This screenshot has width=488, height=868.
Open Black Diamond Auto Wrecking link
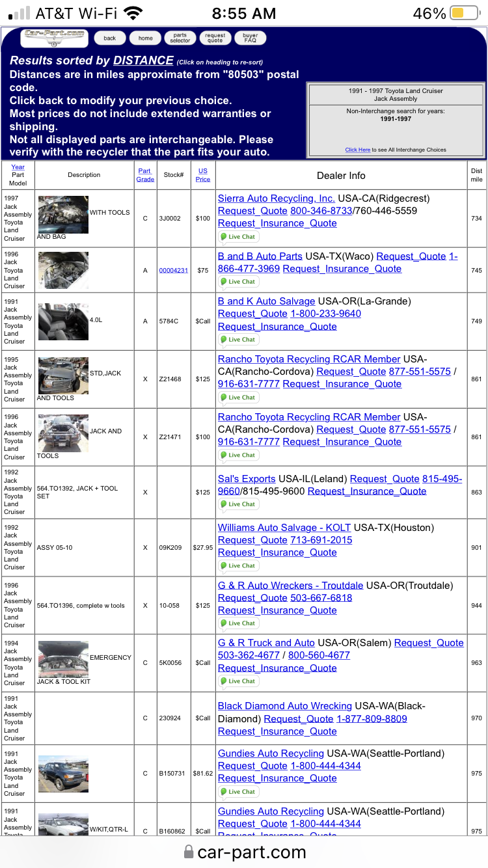(285, 706)
